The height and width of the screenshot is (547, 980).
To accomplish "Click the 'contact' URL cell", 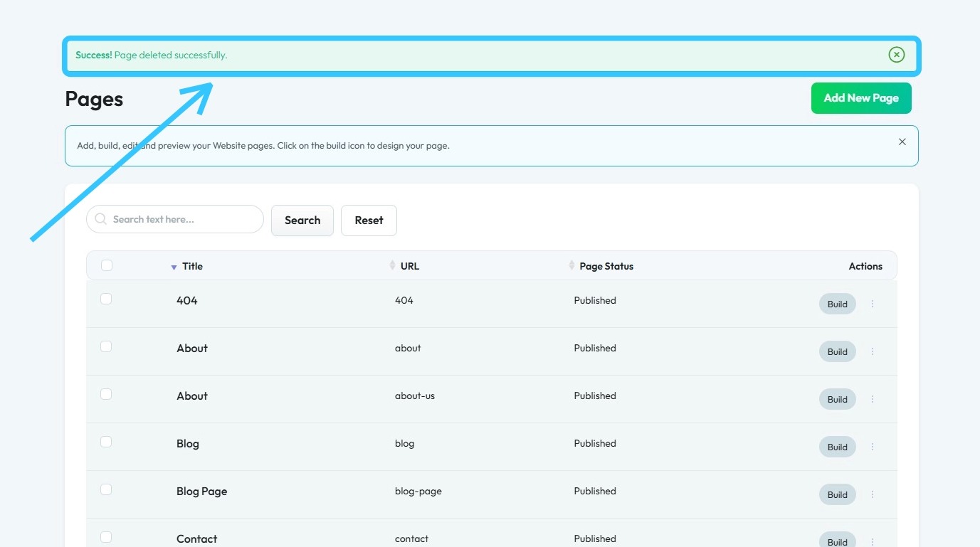I will click(x=412, y=538).
